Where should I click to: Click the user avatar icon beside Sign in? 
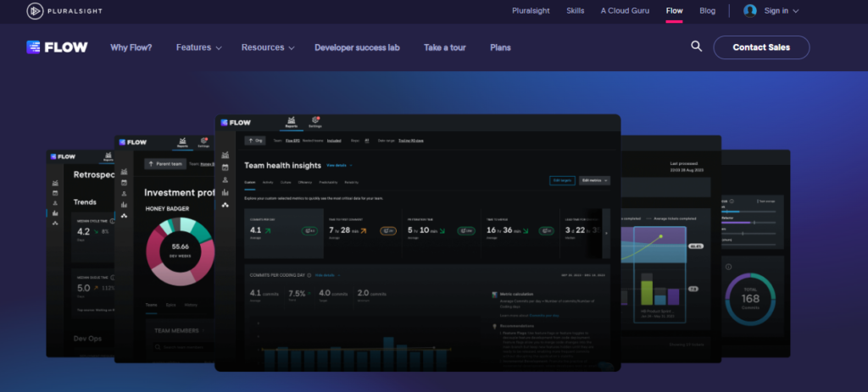[749, 10]
